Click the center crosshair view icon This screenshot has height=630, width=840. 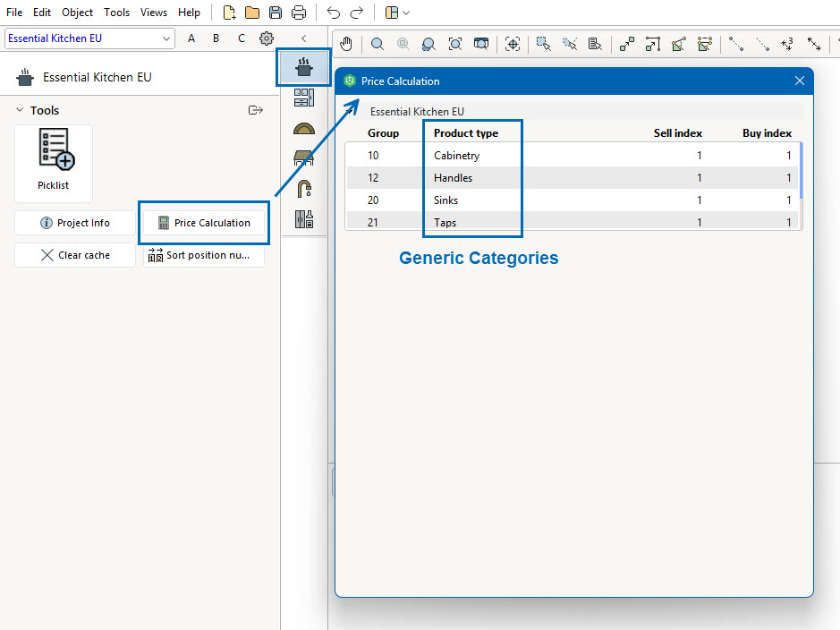513,44
